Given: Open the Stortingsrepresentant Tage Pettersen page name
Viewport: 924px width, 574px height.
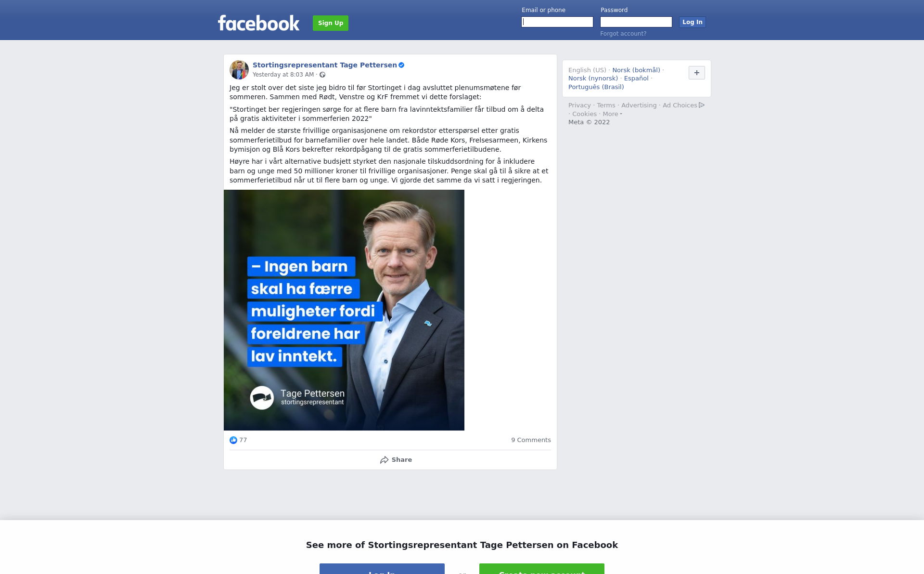Looking at the screenshot, I should click(324, 65).
